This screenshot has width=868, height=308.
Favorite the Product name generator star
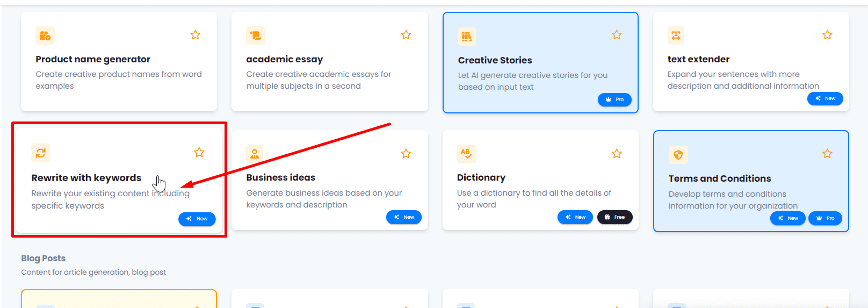click(x=196, y=35)
